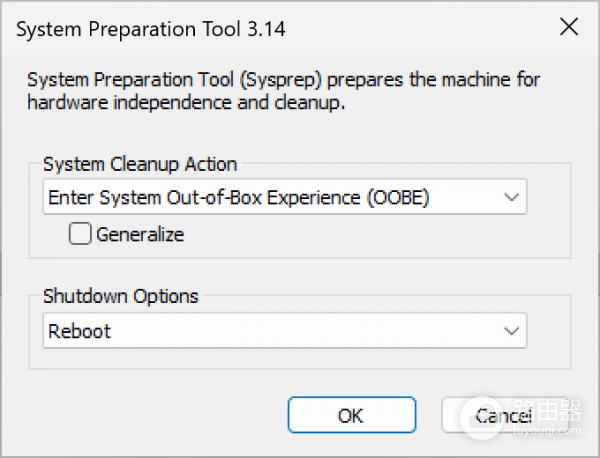
Task: Click empty space right of Generalize label
Action: 350,235
